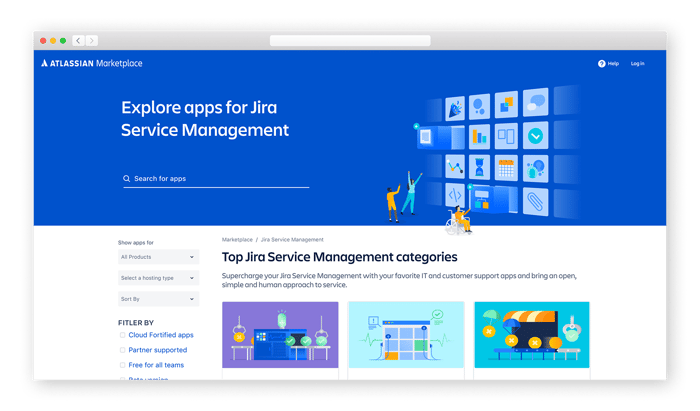Screen dimensions: 700x411
Task: Check the Free for all teams filter
Action: click(x=122, y=365)
